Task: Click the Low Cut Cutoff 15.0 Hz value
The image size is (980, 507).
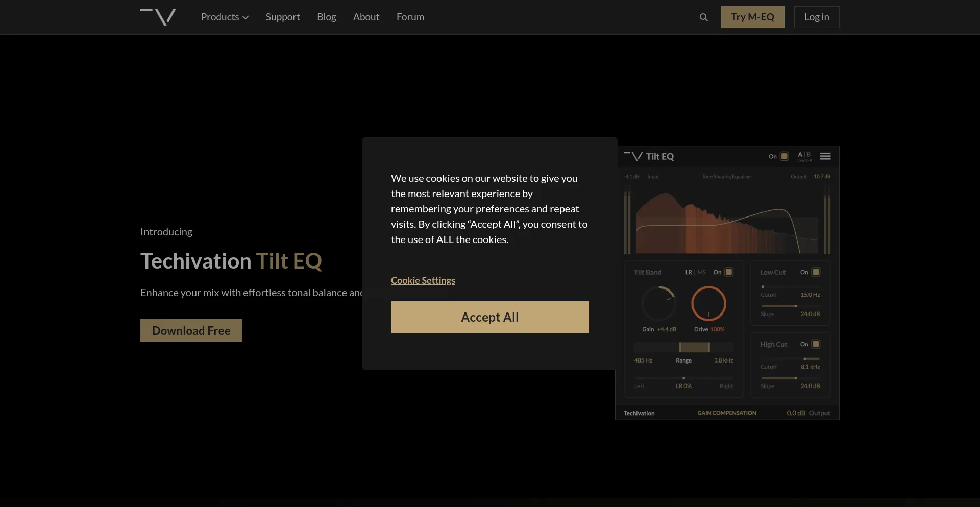Action: pyautogui.click(x=810, y=295)
